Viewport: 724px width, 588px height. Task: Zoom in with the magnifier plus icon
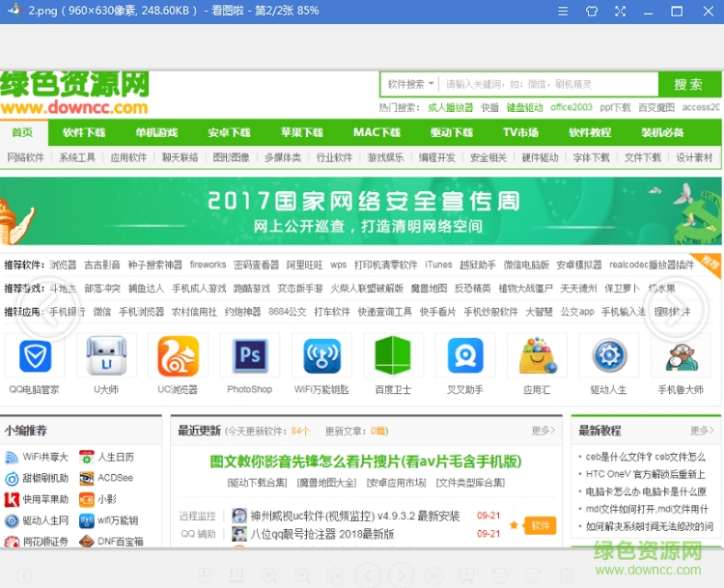tap(269, 575)
